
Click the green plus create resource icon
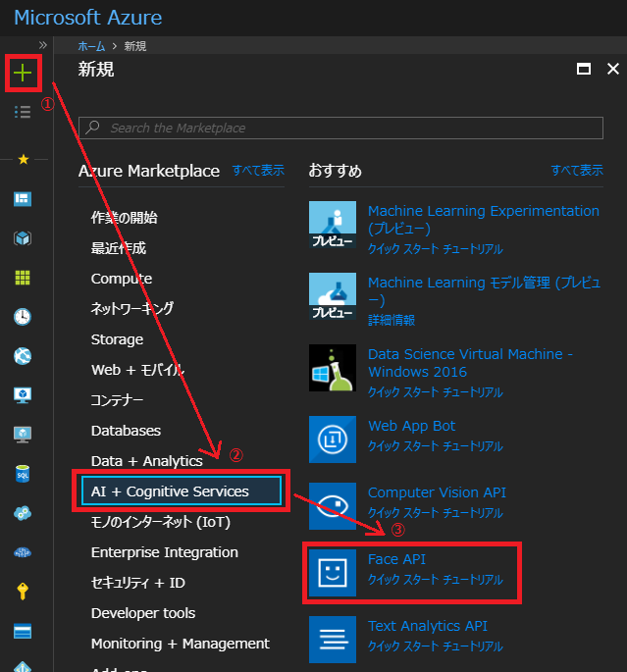23,74
